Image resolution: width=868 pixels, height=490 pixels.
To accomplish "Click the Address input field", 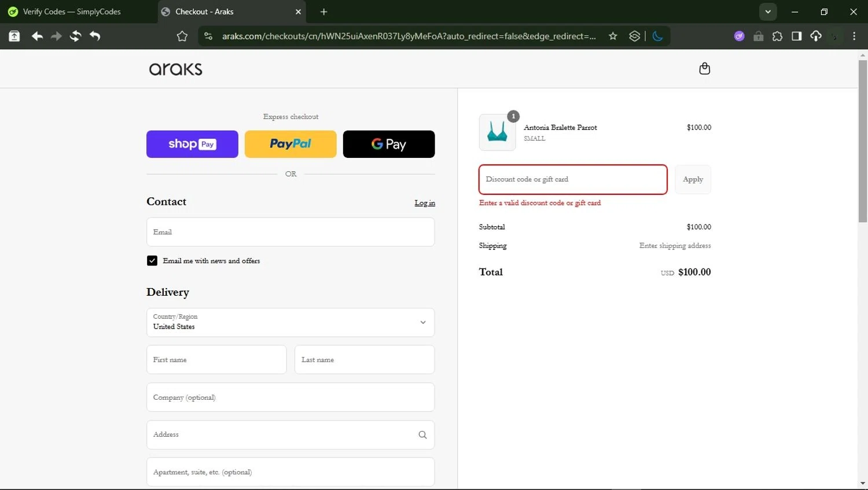I will click(290, 435).
